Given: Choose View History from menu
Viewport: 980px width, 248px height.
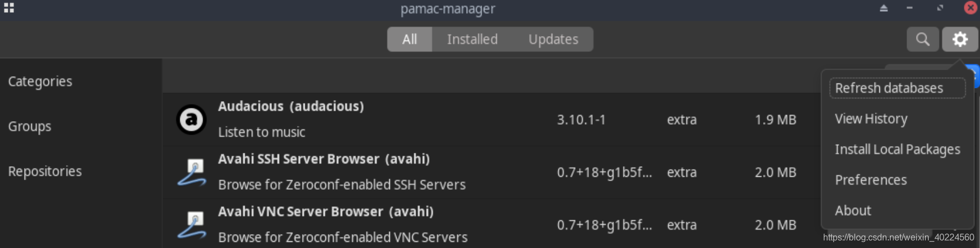Looking at the screenshot, I should [x=871, y=119].
